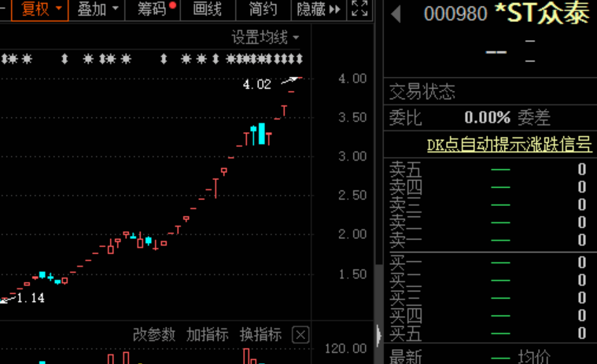
Task: Click the 4.02 high price arrow marker
Action: tap(293, 79)
